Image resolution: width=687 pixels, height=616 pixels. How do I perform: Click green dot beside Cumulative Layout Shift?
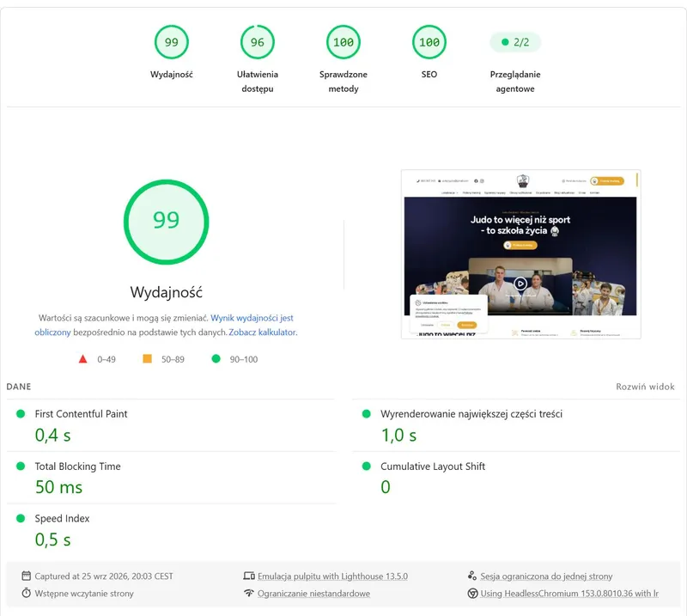(367, 466)
